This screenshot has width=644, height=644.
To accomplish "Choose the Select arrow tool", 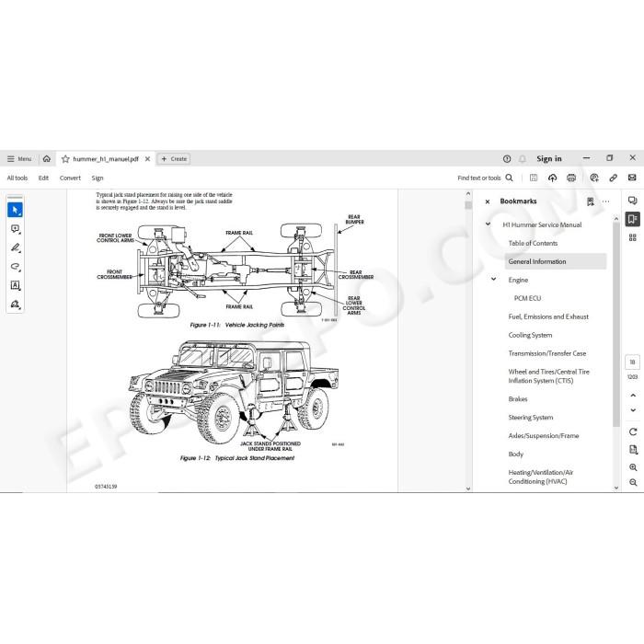I will [16, 210].
